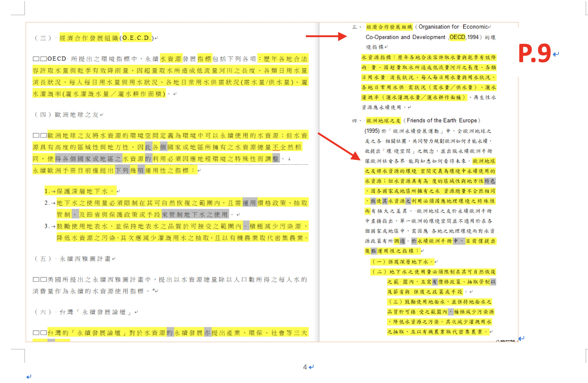The width and height of the screenshot is (588, 383).
Task: Click right page item '（三）鼓勵使用地面水'
Action: click(x=439, y=302)
